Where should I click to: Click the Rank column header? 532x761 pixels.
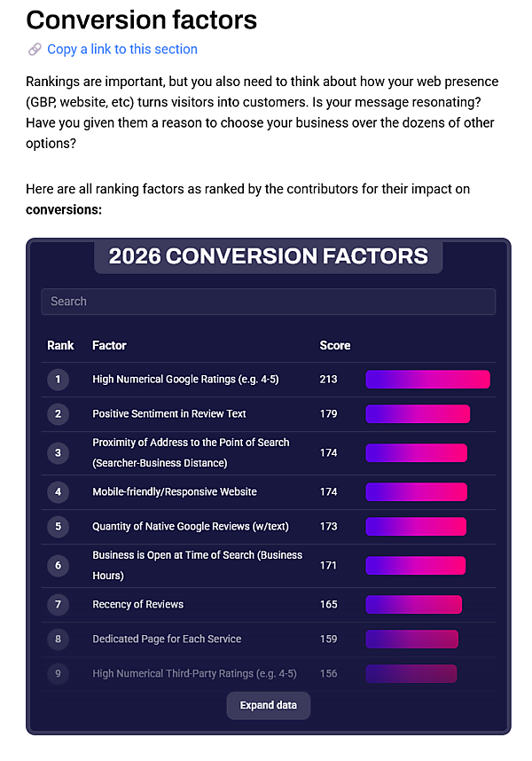point(60,345)
